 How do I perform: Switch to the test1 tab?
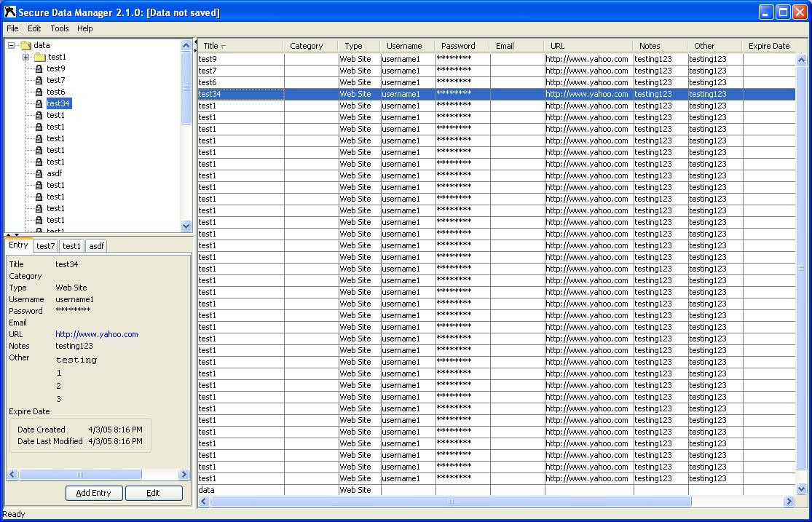pos(71,246)
